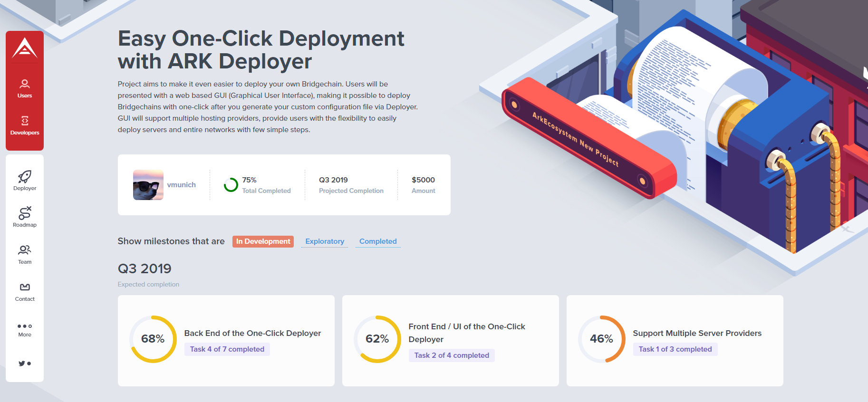Expand the More menu
Viewport: 868px width, 402px height.
[x=25, y=330]
